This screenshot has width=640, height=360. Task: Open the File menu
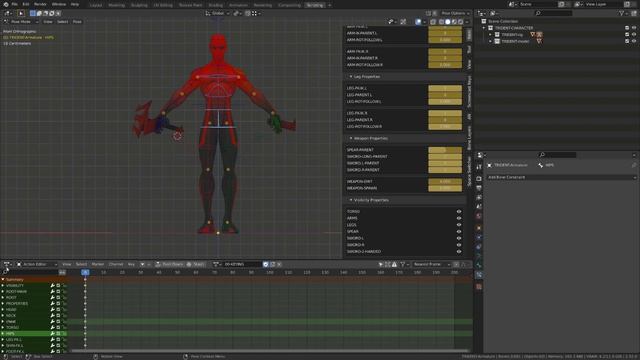click(14, 4)
